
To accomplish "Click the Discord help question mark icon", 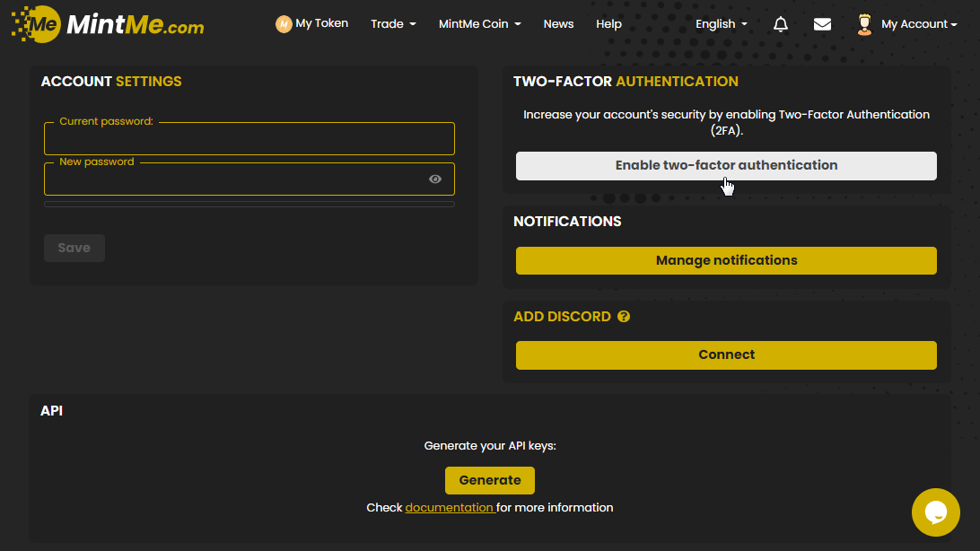I will pos(624,317).
